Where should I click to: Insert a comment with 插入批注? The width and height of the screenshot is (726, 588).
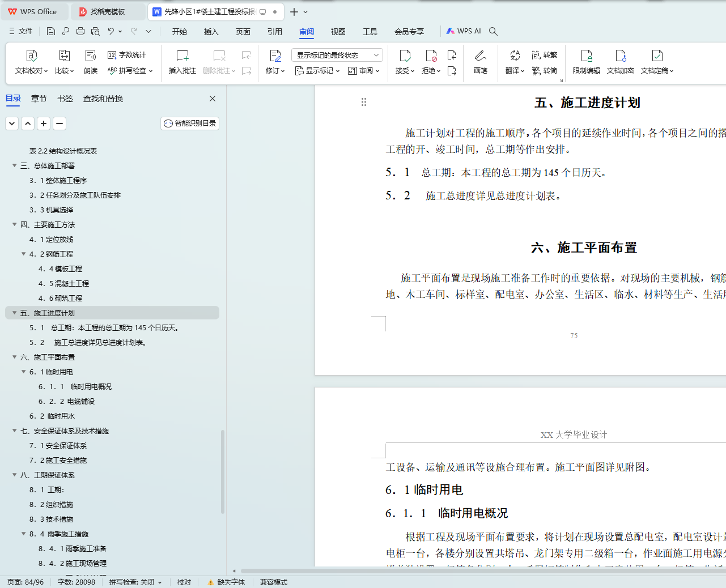point(182,62)
